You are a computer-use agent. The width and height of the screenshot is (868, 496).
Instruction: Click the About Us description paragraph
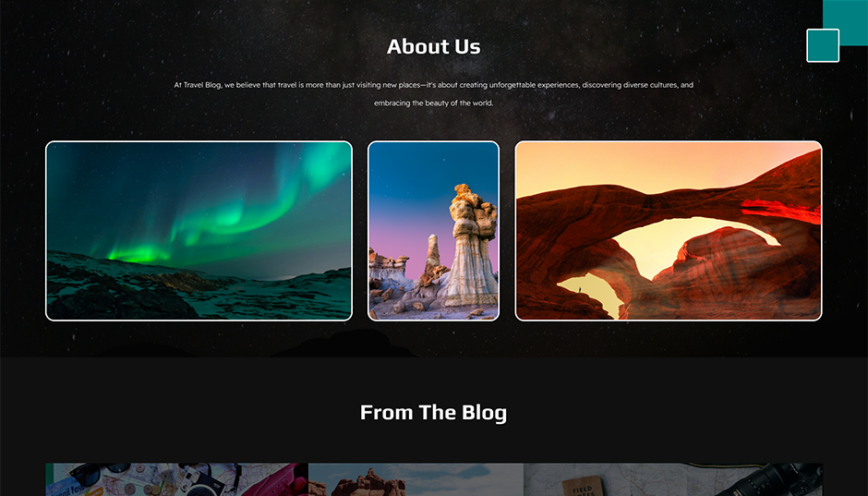(x=433, y=94)
